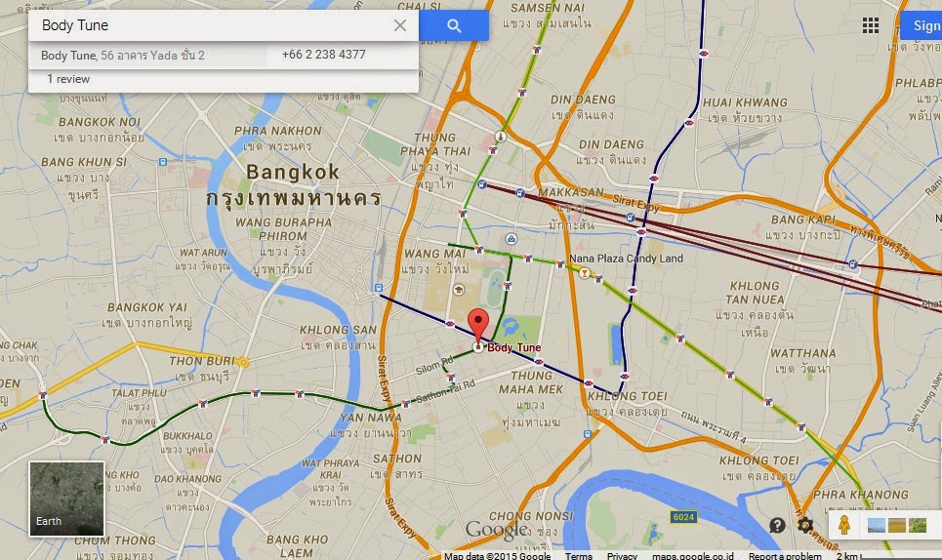Open the help question mark icon

[x=777, y=526]
